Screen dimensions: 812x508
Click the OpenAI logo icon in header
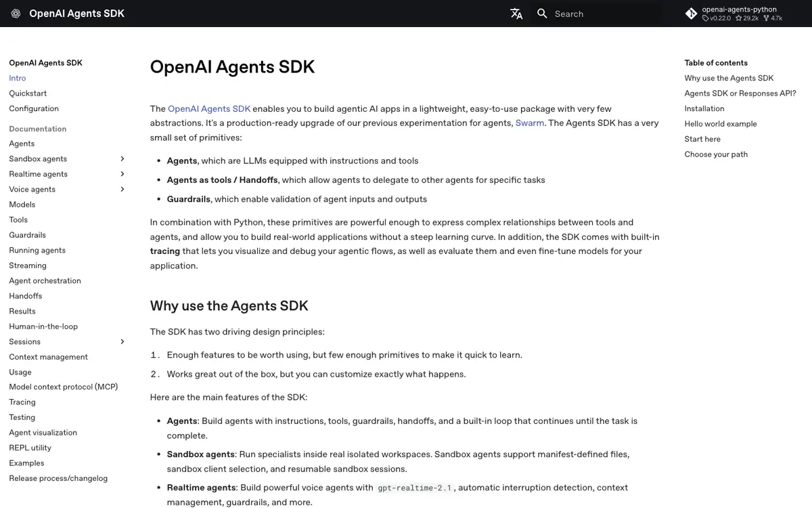[x=16, y=14]
